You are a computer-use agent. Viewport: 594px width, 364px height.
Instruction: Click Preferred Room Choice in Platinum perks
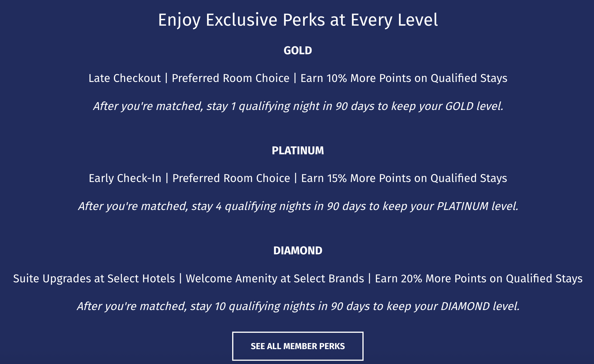231,178
